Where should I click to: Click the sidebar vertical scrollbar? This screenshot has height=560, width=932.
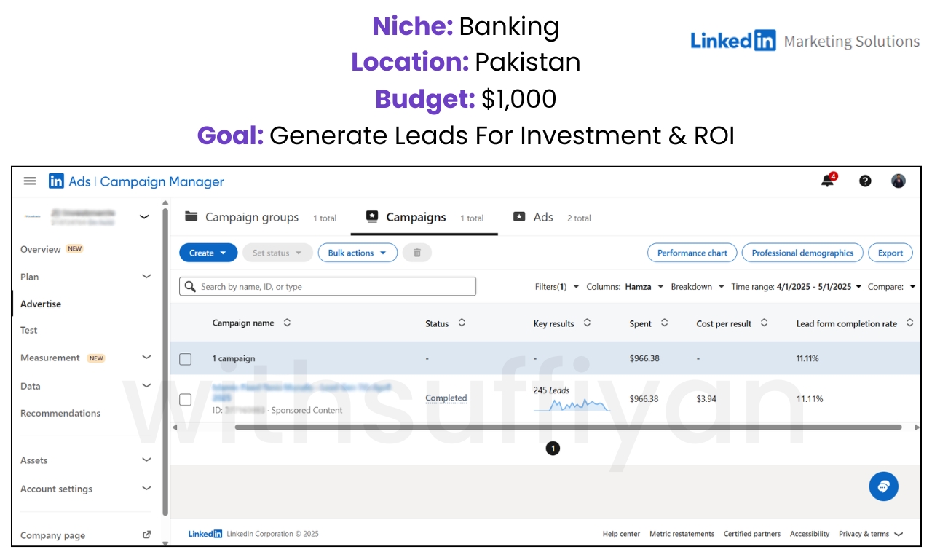[x=165, y=360]
